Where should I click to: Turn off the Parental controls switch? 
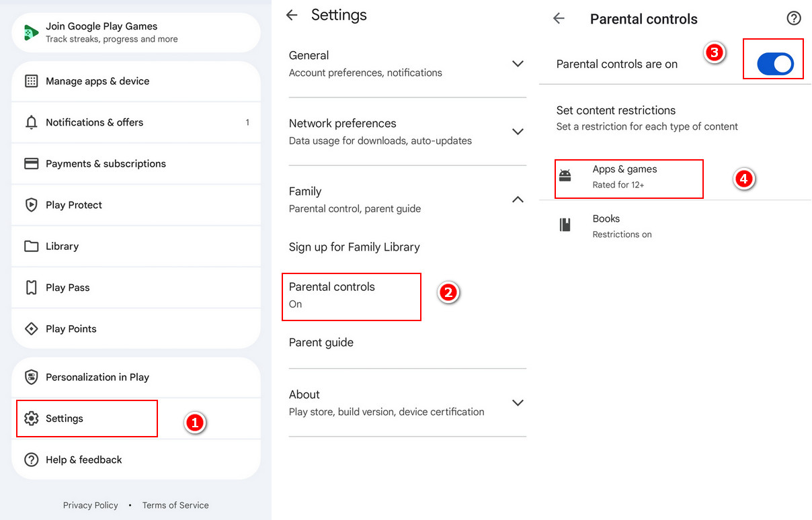(x=775, y=64)
